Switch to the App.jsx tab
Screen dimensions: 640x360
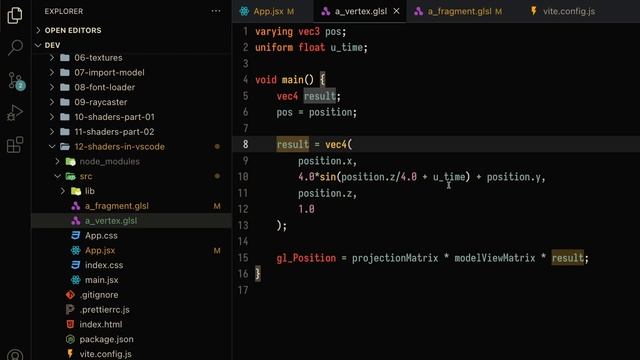click(273, 11)
